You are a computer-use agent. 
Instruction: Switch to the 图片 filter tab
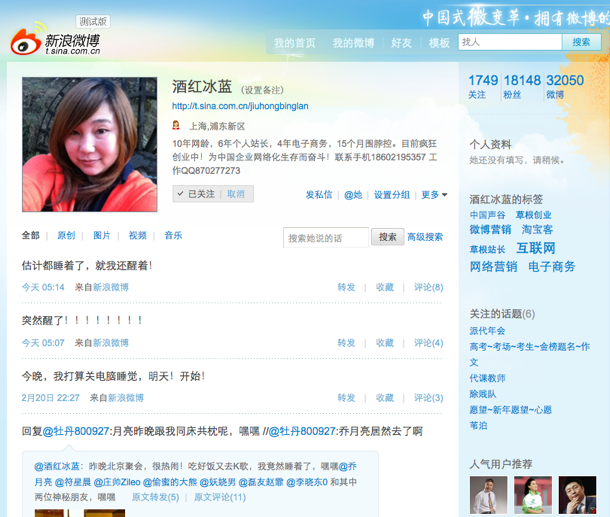tap(102, 236)
